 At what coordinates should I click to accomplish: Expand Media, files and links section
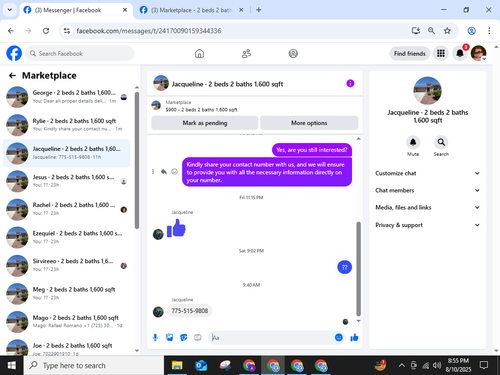tap(427, 207)
